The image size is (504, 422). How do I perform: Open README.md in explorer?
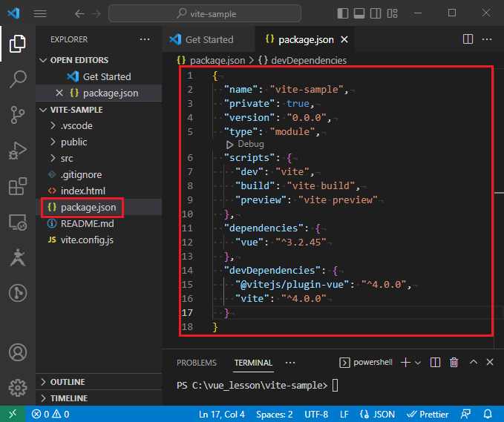click(x=99, y=223)
